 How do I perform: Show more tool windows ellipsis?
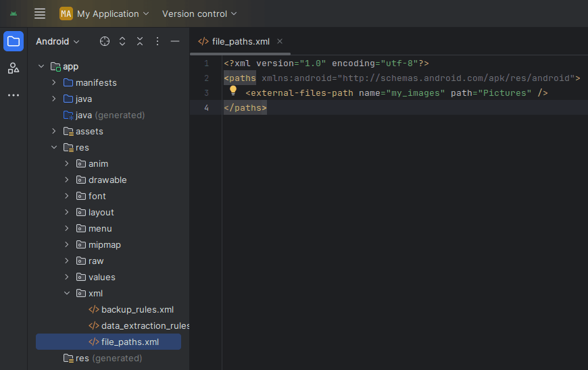point(14,95)
